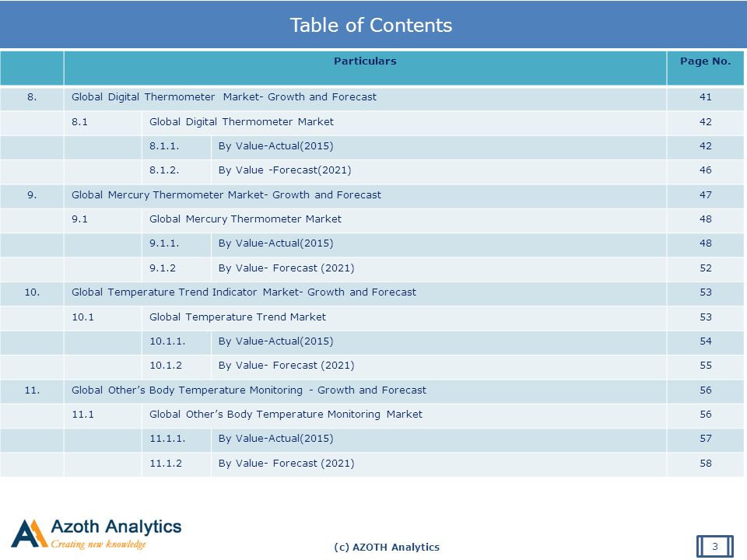The height and width of the screenshot is (560, 747).
Task: Select Global Temperature Trend Indicator Market- Growth and Forecast
Action: click(x=244, y=292)
